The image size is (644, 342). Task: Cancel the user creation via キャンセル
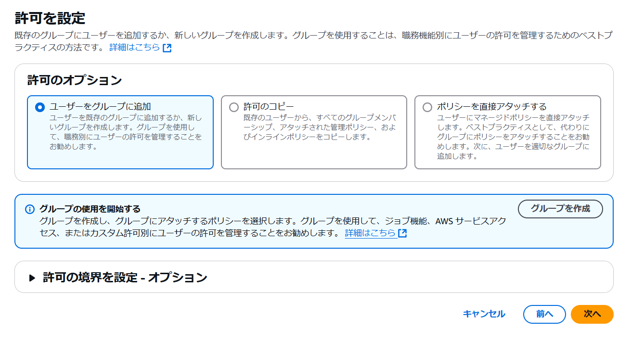coord(484,314)
